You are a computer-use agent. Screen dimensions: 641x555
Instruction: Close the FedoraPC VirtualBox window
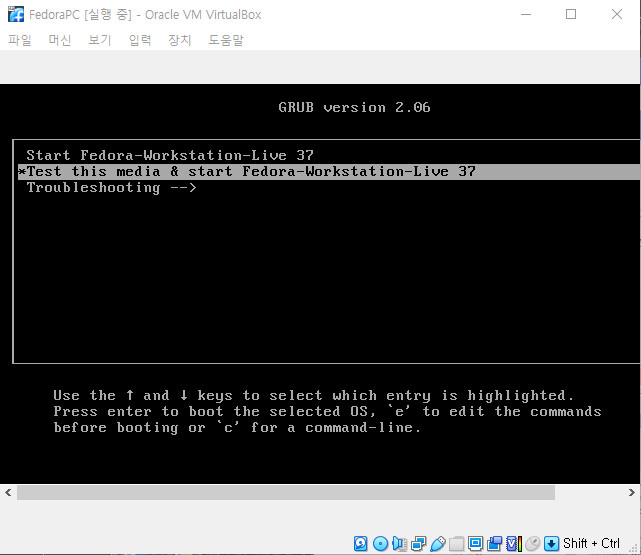tap(617, 14)
